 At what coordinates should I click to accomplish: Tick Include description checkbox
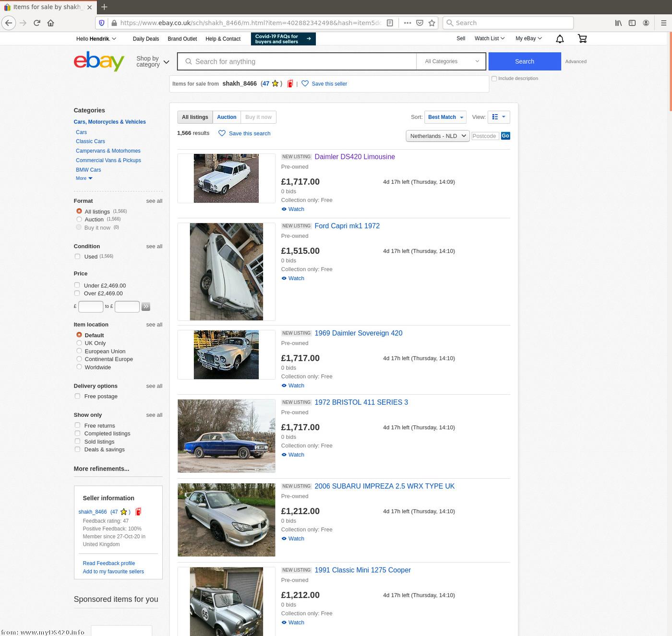pyautogui.click(x=494, y=79)
